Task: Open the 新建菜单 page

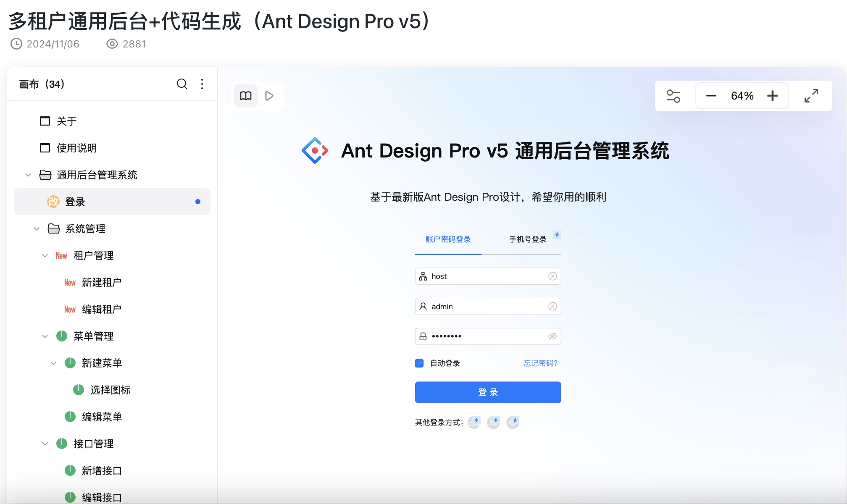Action: (x=102, y=363)
